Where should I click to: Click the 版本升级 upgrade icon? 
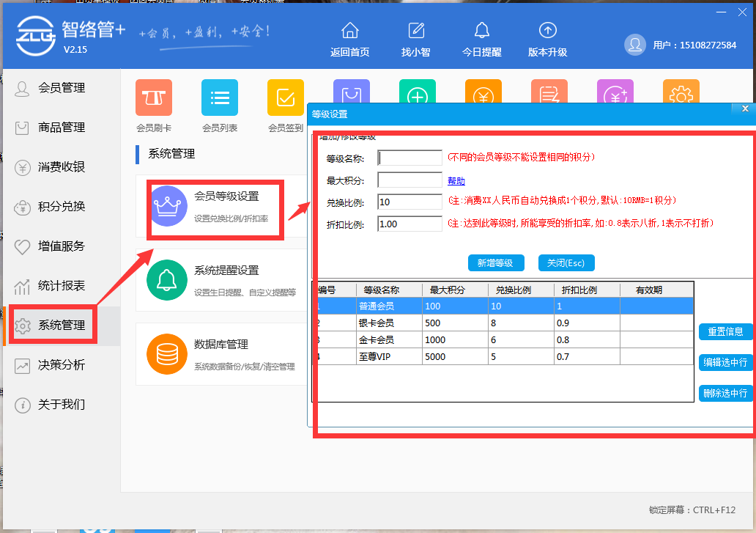[548, 31]
